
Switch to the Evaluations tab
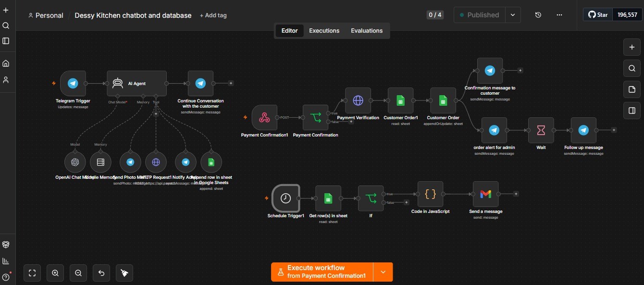click(x=367, y=31)
